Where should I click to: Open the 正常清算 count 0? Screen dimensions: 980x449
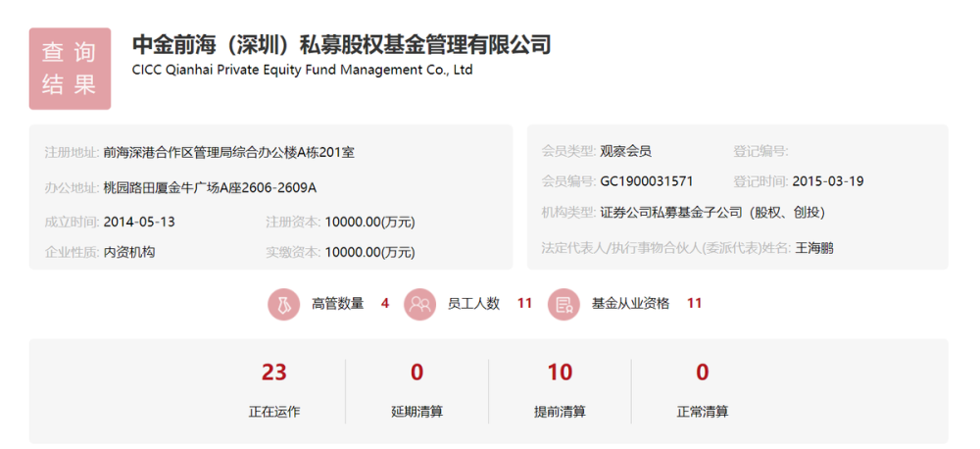coord(703,373)
